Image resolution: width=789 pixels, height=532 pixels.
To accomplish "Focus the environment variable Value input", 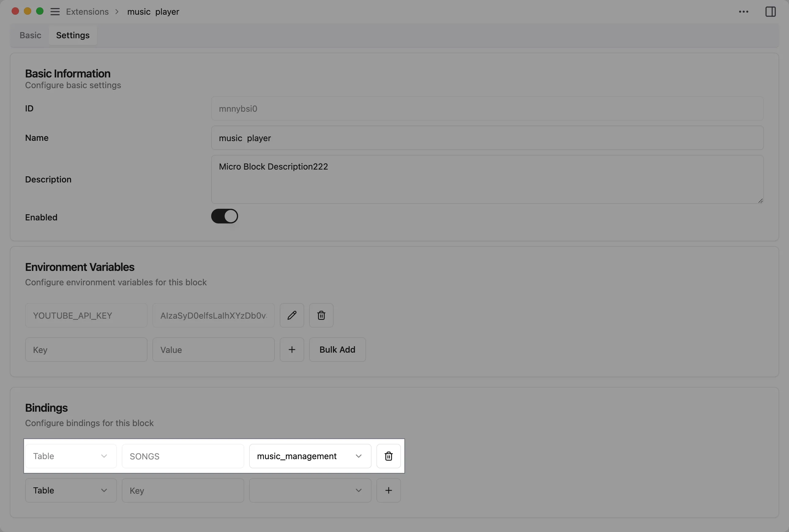I will (x=213, y=350).
